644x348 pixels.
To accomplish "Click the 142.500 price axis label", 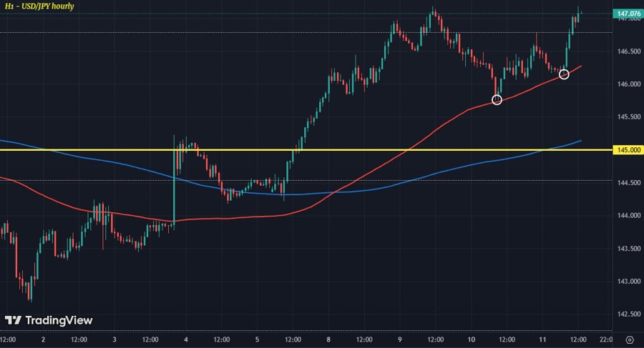I will (x=629, y=314).
